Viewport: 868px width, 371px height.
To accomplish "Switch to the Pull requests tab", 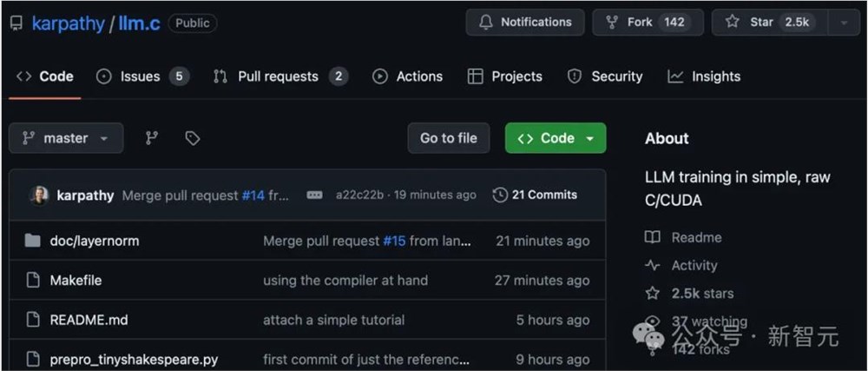I will [x=279, y=76].
